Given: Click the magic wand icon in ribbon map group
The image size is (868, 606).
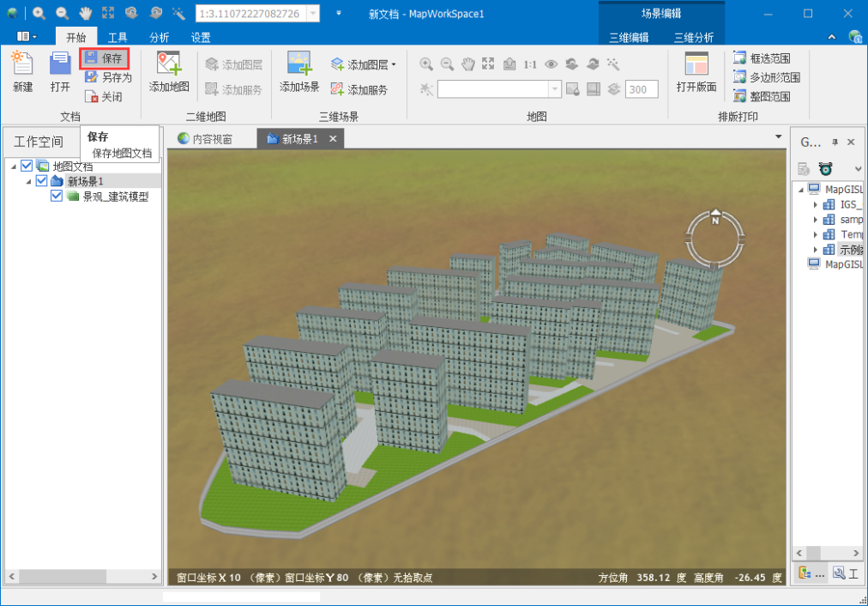Looking at the screenshot, I should coord(613,64).
